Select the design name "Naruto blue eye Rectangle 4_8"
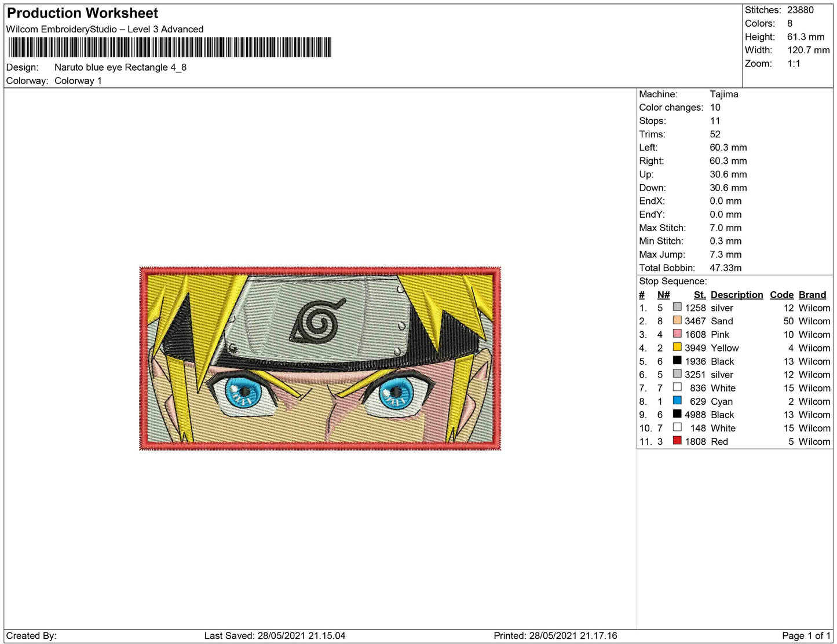837x644 pixels. pyautogui.click(x=120, y=68)
